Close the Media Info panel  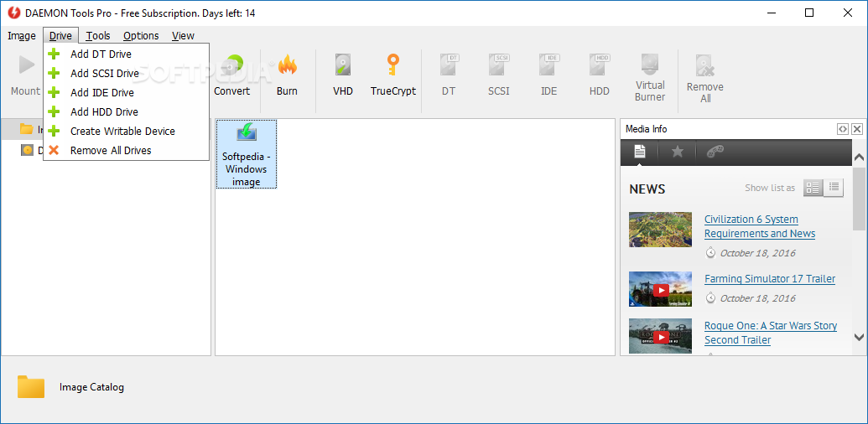(857, 129)
